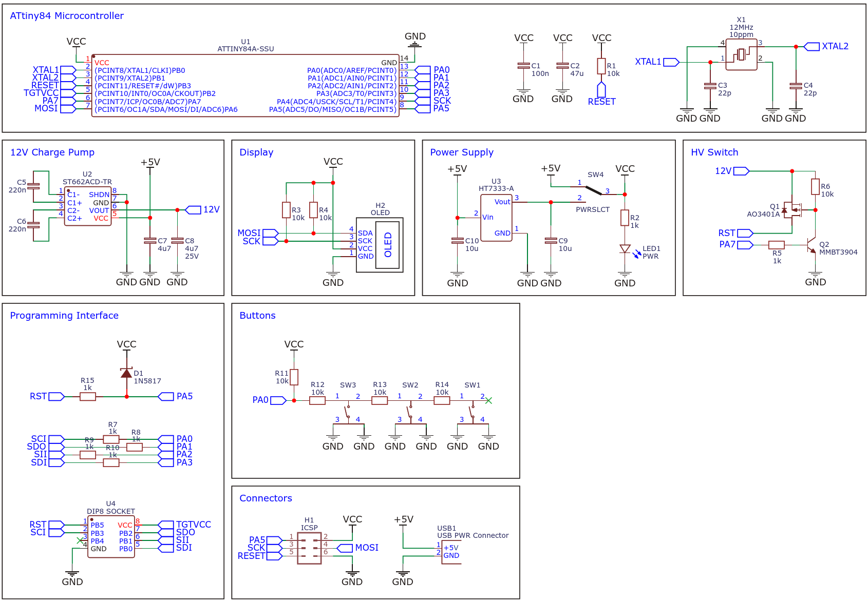The image size is (868, 601).
Task: Select the Q2 MMBT3904 transistor symbol
Action: (811, 245)
